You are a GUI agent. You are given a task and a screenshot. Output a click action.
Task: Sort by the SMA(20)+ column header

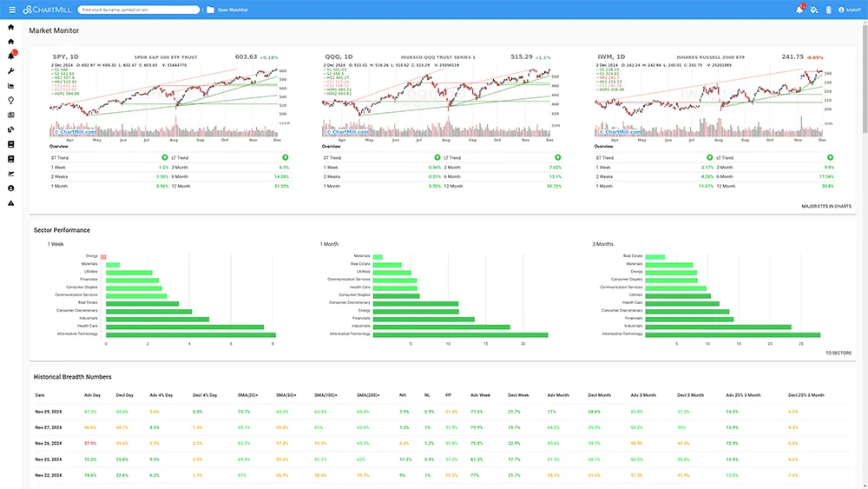[x=247, y=395]
